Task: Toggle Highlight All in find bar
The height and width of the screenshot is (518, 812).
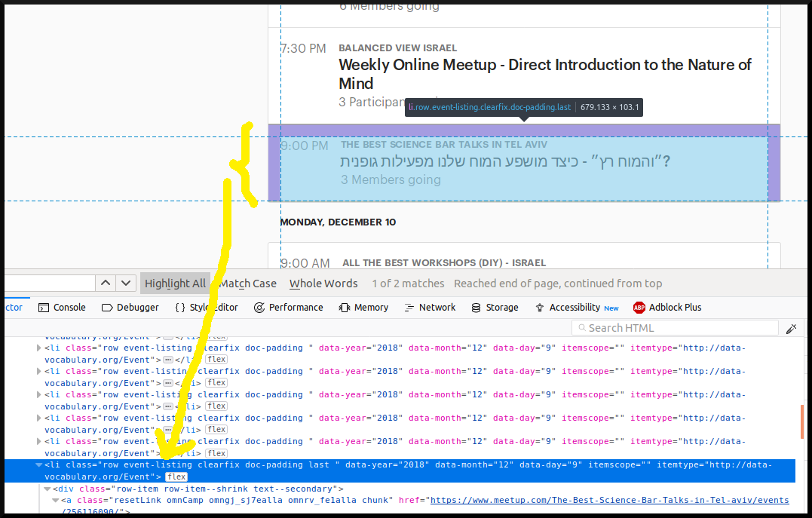Action: (175, 284)
